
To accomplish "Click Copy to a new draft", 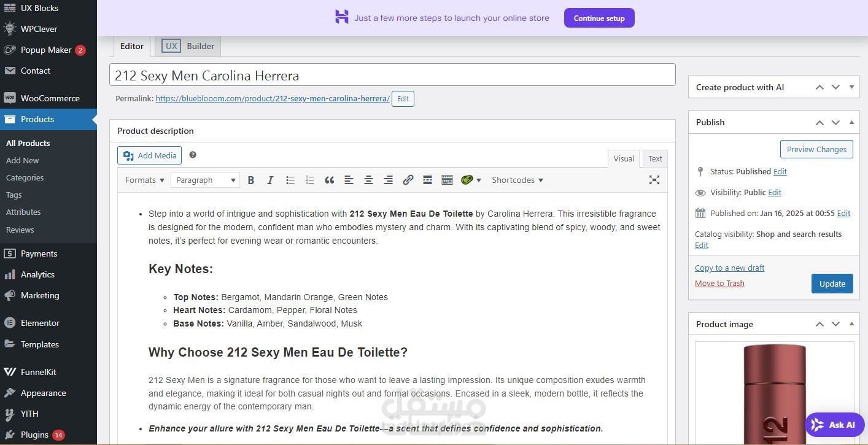I will pyautogui.click(x=729, y=268).
